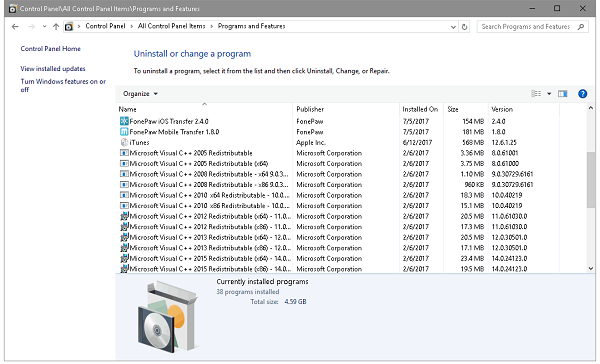Screen dimensions: 600x364
Task: Click the 960 KB size cell
Action: tap(474, 184)
